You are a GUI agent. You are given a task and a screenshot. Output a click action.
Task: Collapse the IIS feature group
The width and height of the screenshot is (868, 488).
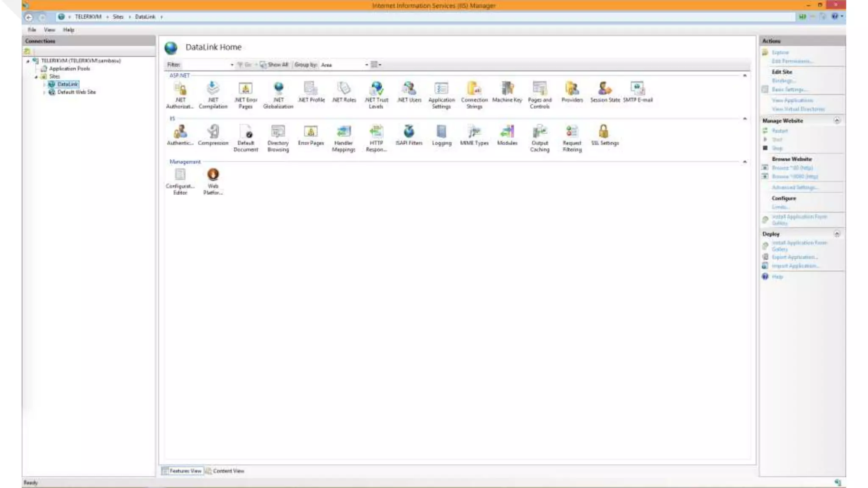coord(745,119)
